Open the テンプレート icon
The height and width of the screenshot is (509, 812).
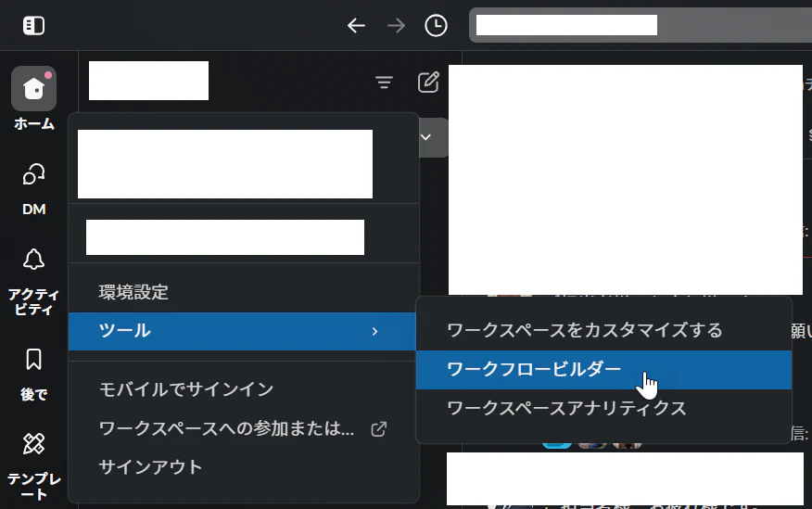tap(33, 444)
